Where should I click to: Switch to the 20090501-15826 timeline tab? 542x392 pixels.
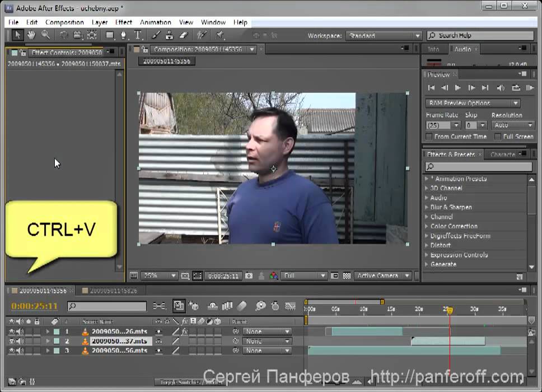tap(113, 291)
